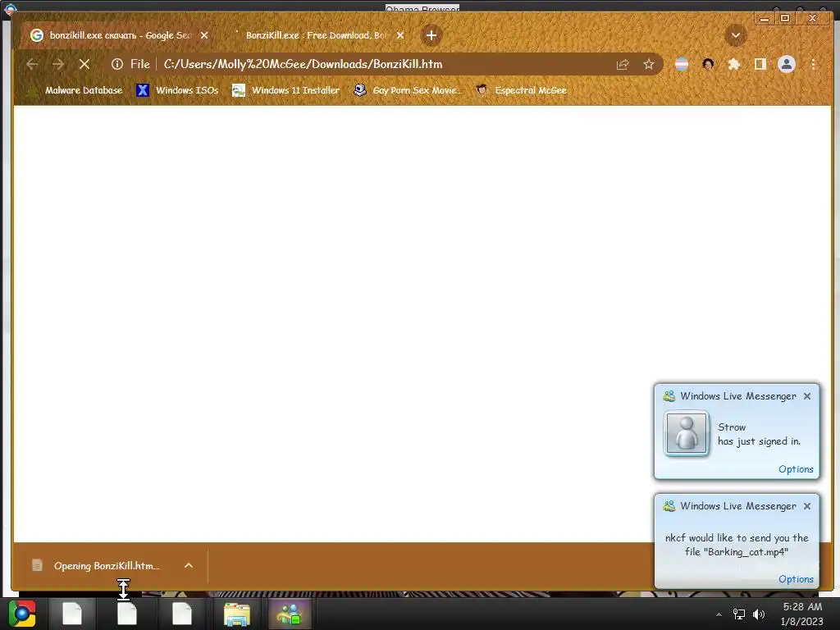Expand the BonziKill.htm download options chevron

pyautogui.click(x=189, y=566)
